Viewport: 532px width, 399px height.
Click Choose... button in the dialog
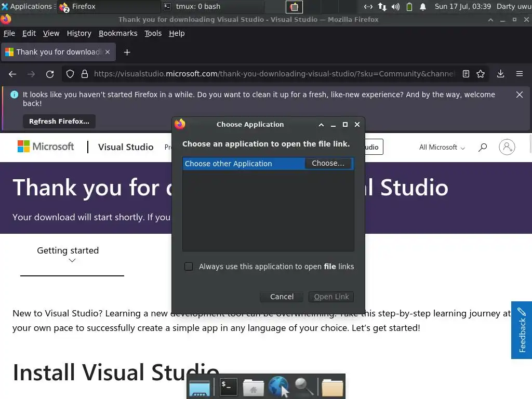click(x=328, y=163)
